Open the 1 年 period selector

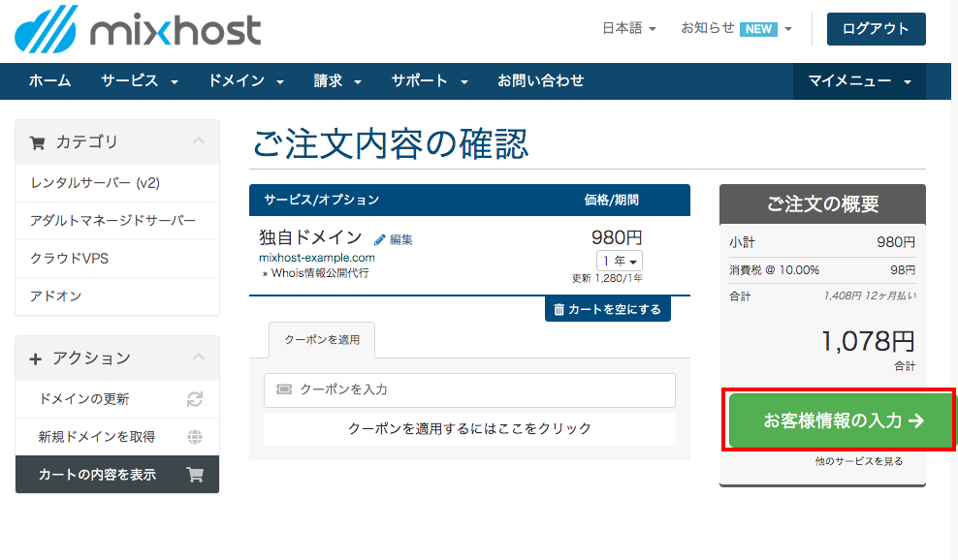(x=619, y=261)
